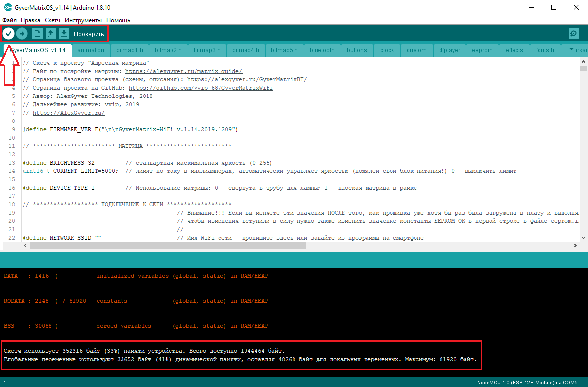This screenshot has height=387, width=588.
Task: Click the DATA : 1416 console line
Action: pos(136,276)
